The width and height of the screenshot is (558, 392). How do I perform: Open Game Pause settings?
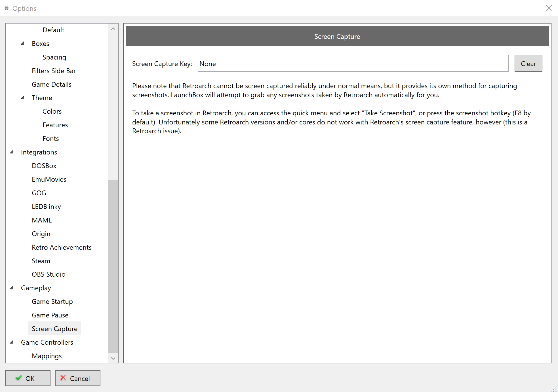[50, 315]
